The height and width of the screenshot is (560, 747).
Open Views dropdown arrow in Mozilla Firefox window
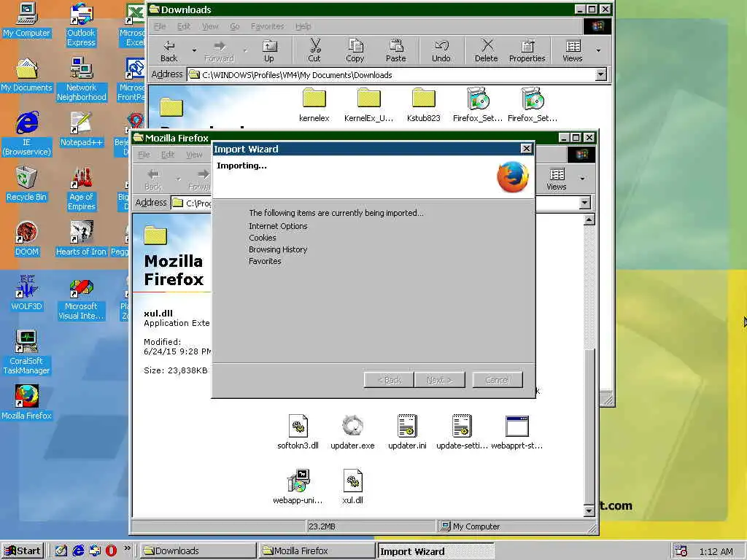click(x=582, y=179)
